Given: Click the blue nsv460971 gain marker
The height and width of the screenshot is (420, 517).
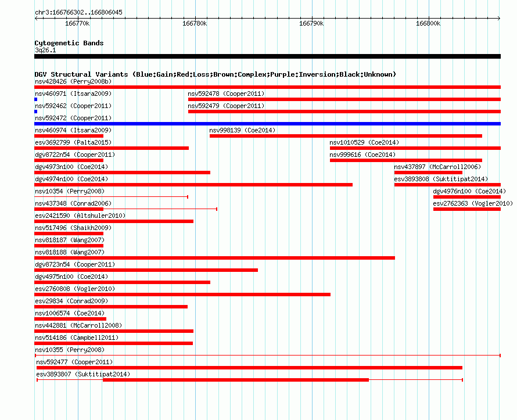Looking at the screenshot, I should point(35,99).
